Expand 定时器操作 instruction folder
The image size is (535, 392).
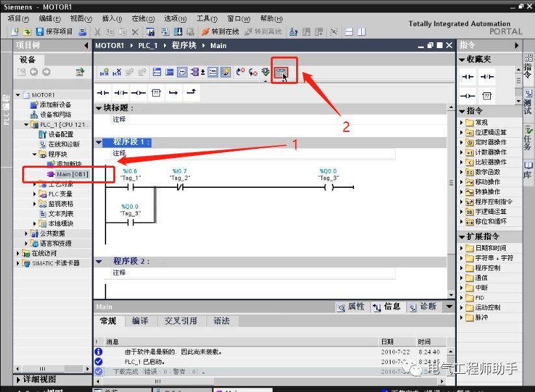[461, 142]
